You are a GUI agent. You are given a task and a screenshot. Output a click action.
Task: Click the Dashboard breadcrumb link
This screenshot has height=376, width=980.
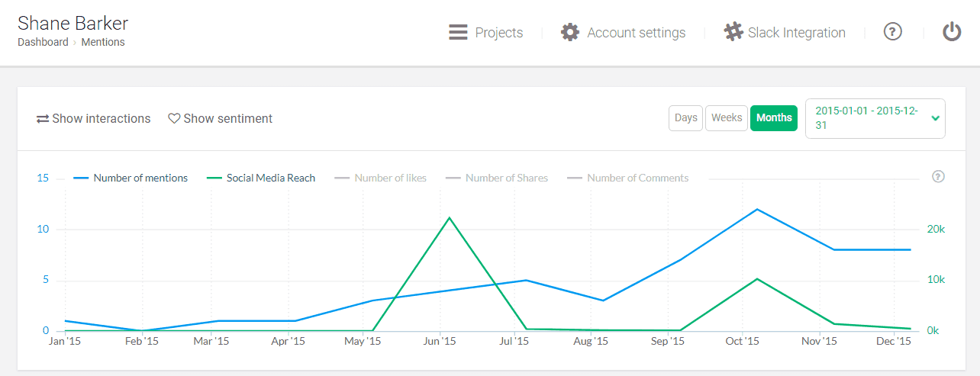43,43
